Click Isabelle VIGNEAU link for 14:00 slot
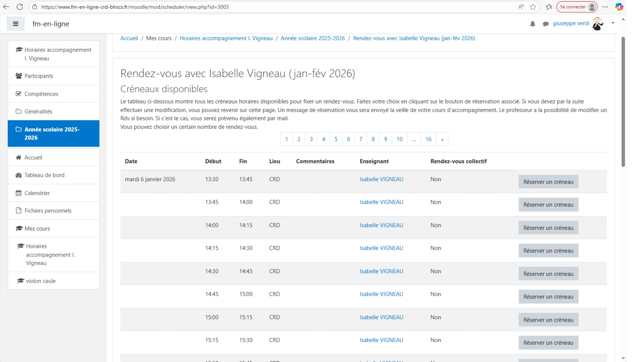644x362 pixels. point(381,225)
